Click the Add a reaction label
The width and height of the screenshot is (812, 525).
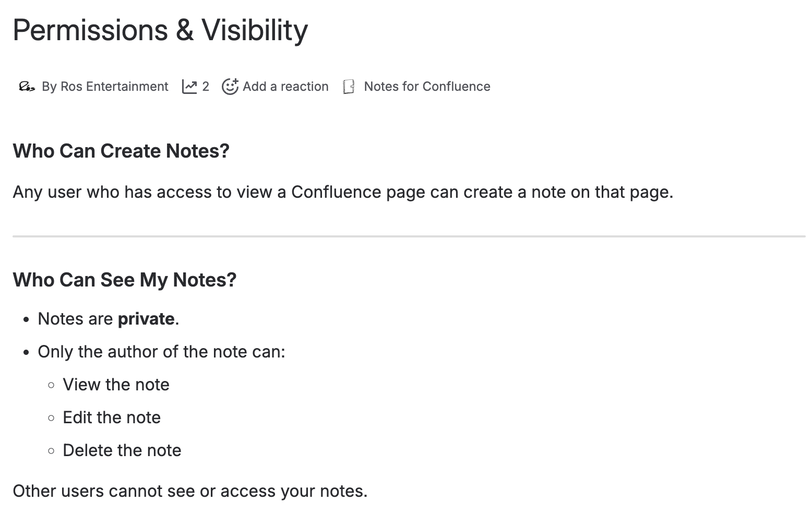[285, 86]
